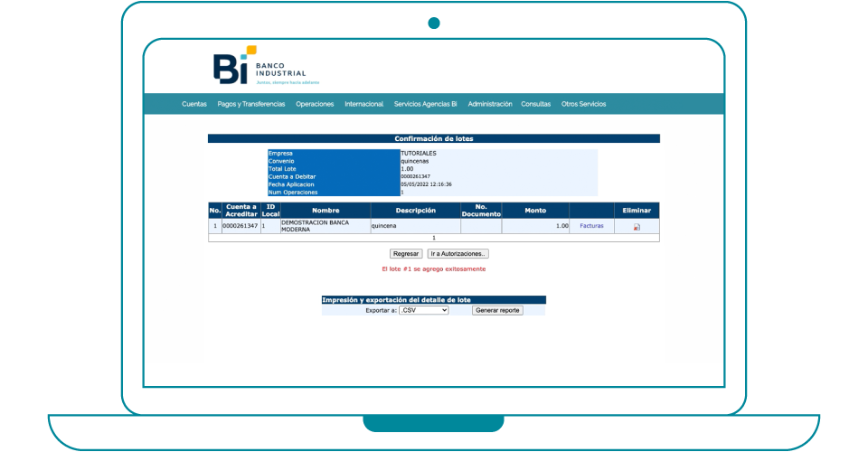This screenshot has width=868, height=452.
Task: Click the delete icon in the Eliminar column
Action: (637, 227)
